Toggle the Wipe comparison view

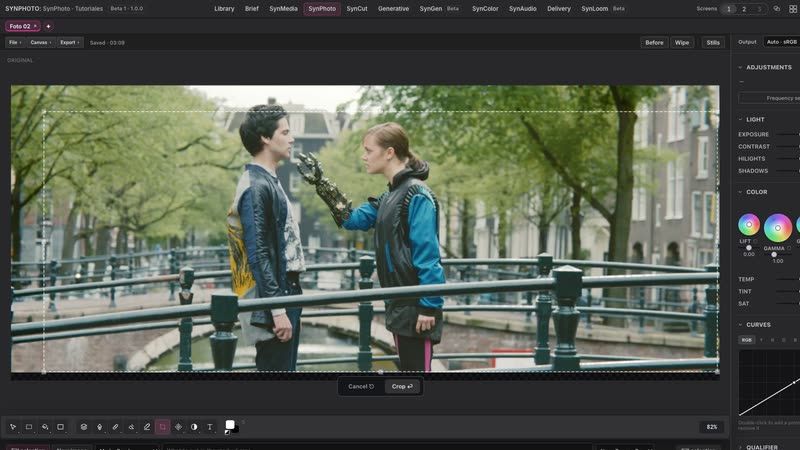(682, 43)
